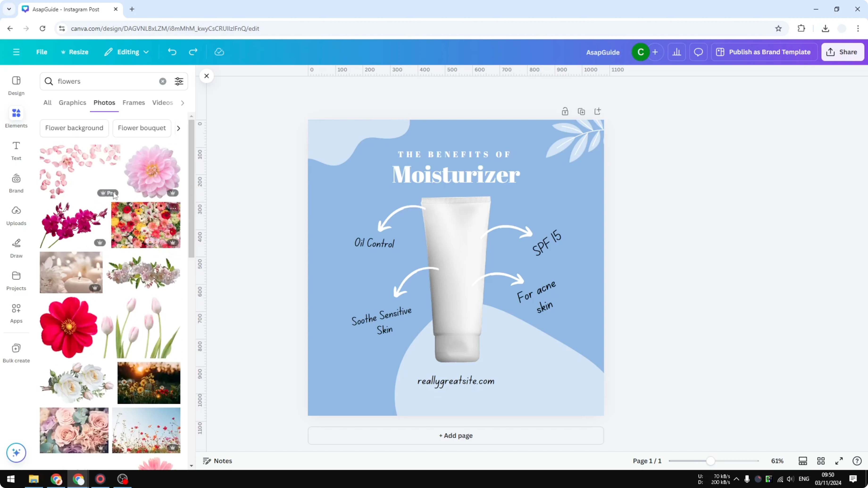Open the File menu
The image size is (868, 488).
point(42,52)
